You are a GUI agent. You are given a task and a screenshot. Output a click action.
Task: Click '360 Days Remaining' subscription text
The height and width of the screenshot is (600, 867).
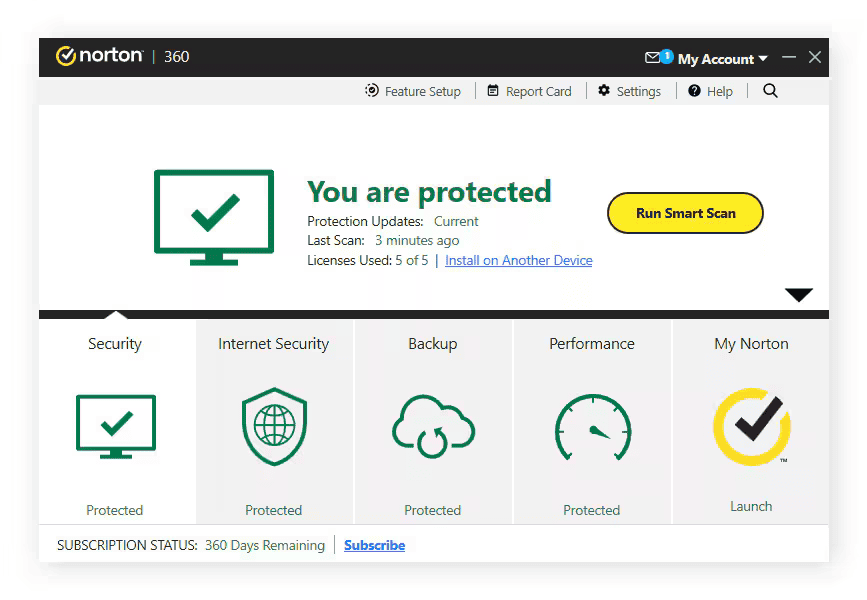[x=265, y=545]
